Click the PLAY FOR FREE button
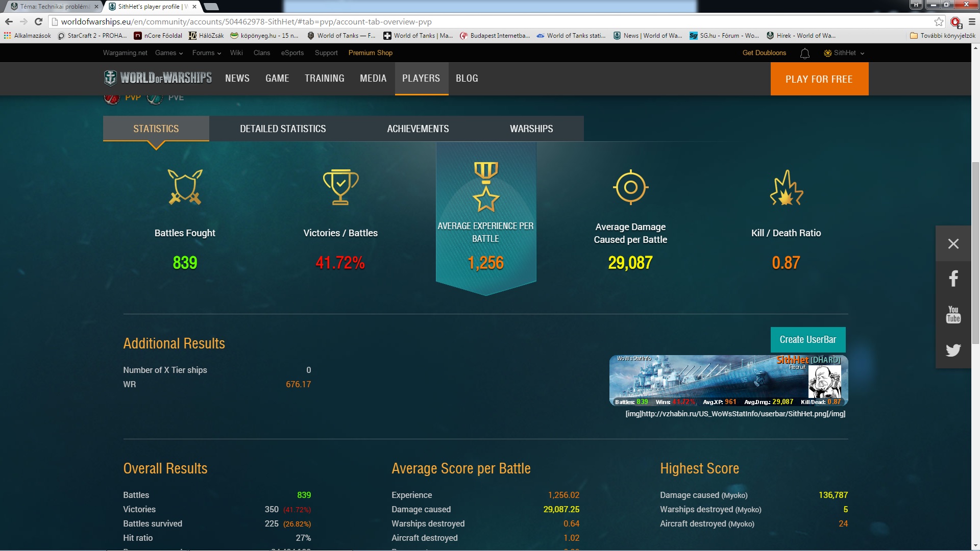The height and width of the screenshot is (551, 980). coord(819,79)
